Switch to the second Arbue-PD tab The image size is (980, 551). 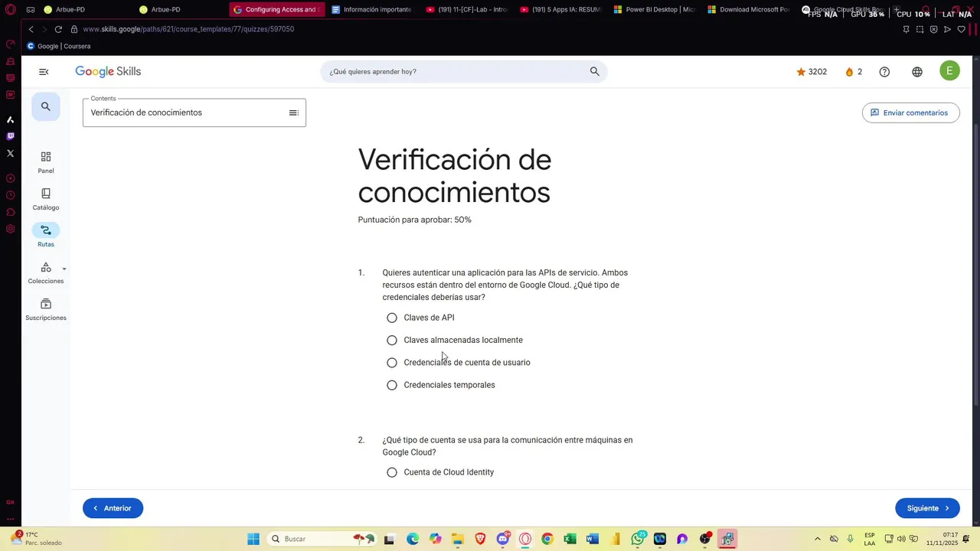click(x=165, y=10)
